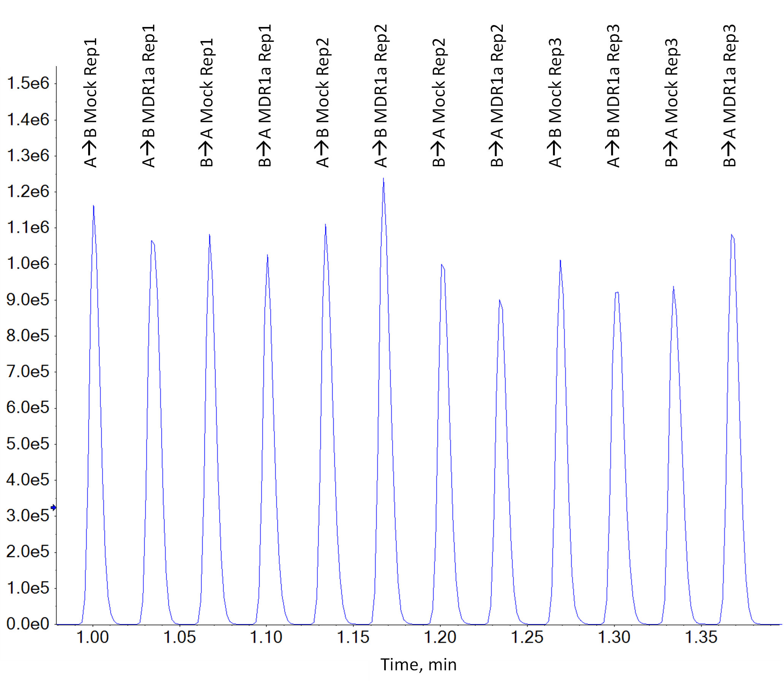
Task: Click the 1.30 time axis tick label
Action: point(614,638)
